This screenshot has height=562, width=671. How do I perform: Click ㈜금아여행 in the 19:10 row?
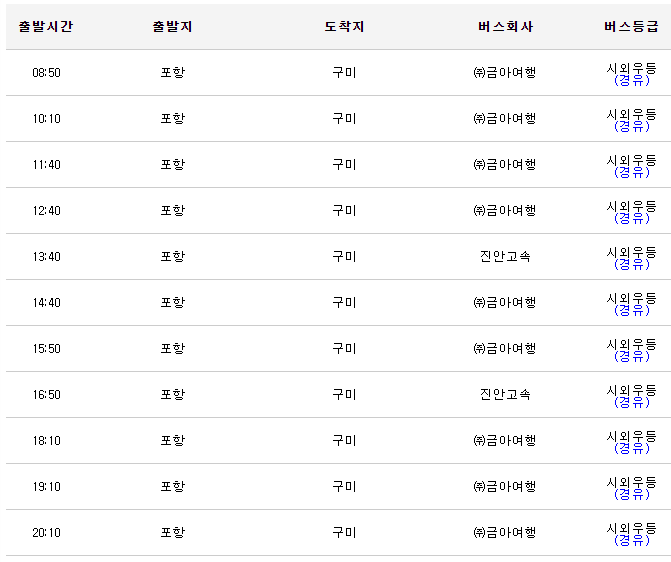[x=505, y=486]
